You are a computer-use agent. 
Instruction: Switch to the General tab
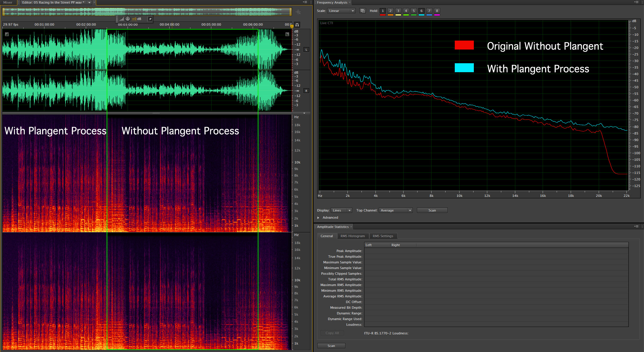[327, 236]
